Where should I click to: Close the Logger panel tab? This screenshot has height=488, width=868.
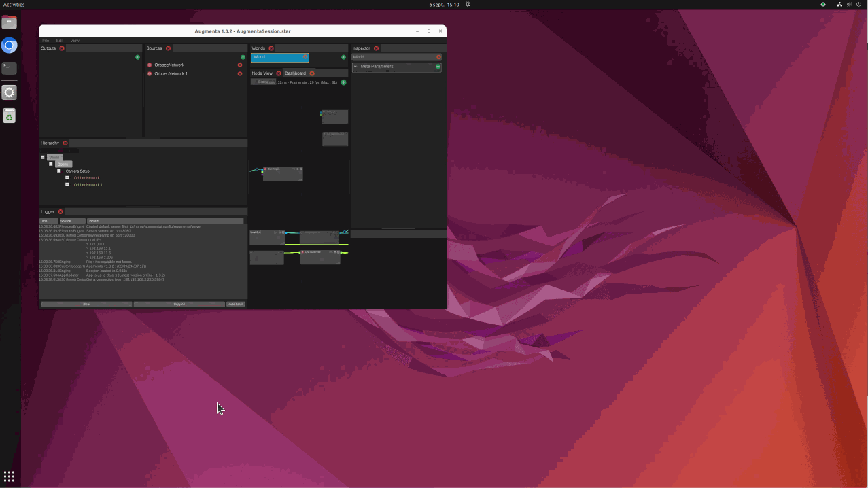point(60,212)
